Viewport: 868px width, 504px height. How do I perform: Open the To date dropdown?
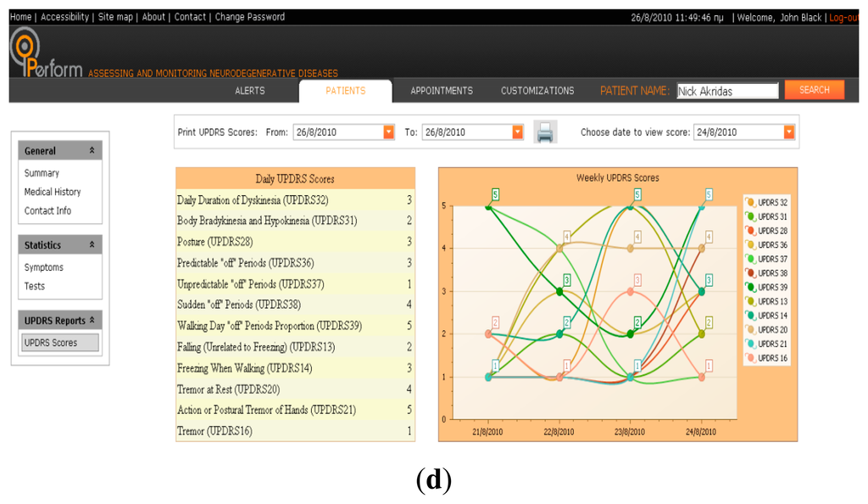(x=517, y=132)
